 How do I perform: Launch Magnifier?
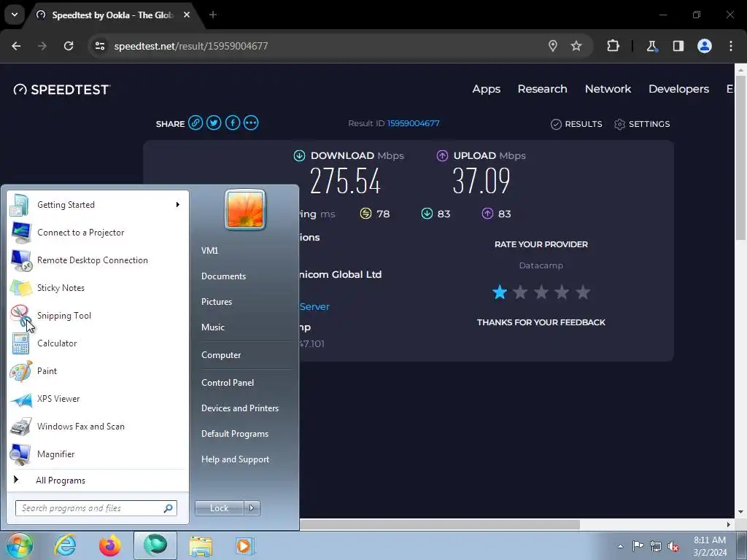(98, 454)
